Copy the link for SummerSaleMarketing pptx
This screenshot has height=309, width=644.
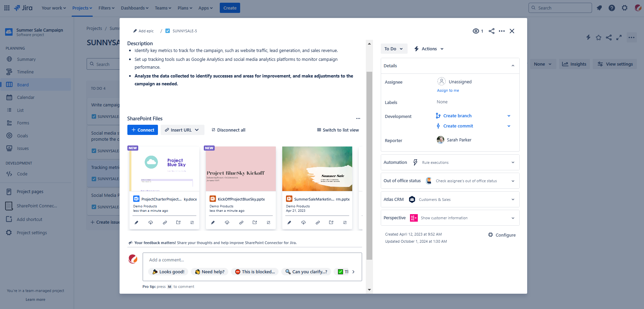point(318,222)
